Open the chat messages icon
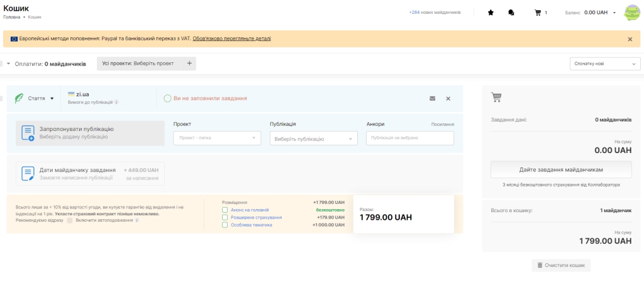Screen dimensions: 644x284 511,12
